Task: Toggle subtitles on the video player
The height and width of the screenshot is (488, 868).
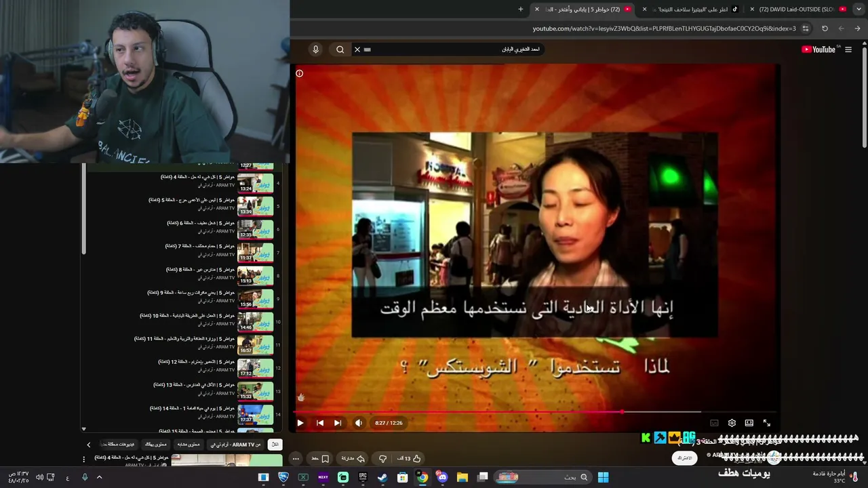Action: tap(714, 423)
